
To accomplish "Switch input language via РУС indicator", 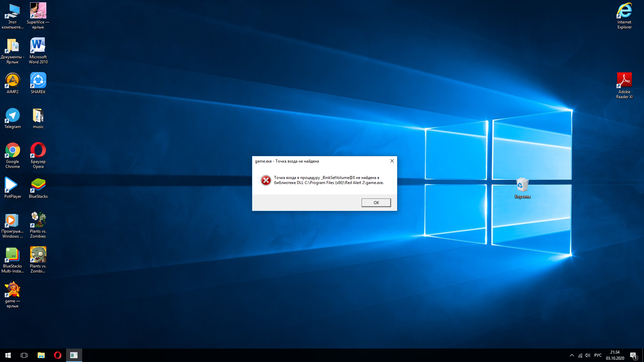I will point(598,355).
